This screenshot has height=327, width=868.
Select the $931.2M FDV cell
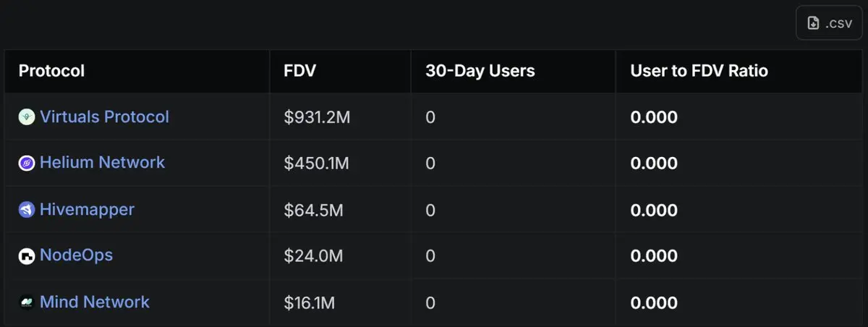(317, 117)
